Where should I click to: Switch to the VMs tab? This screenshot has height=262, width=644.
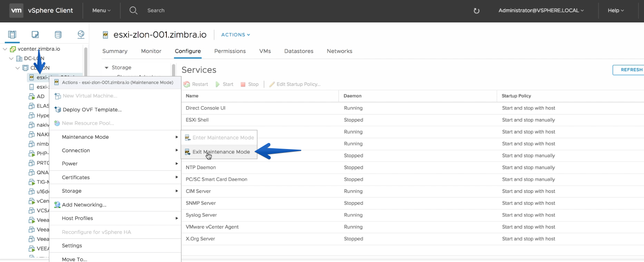pos(265,51)
